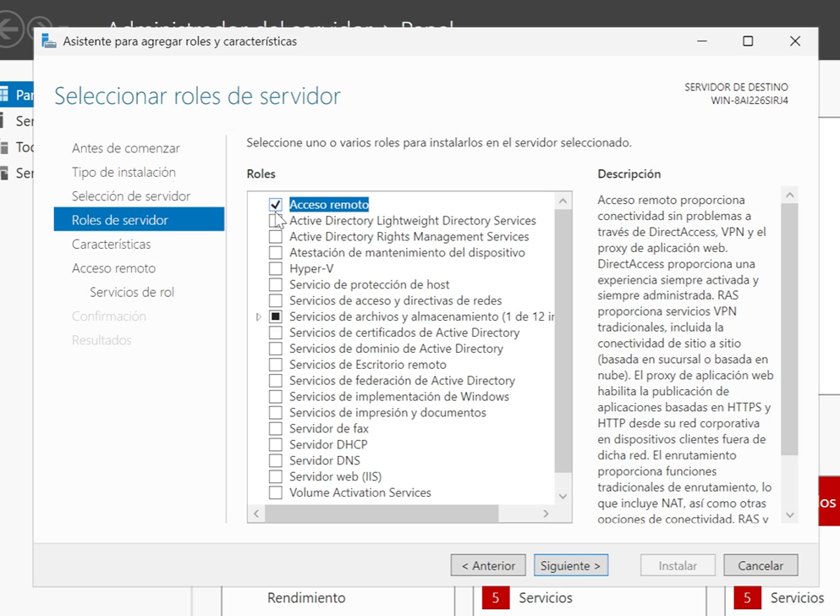Click the wizard icon in the title bar

click(x=49, y=41)
